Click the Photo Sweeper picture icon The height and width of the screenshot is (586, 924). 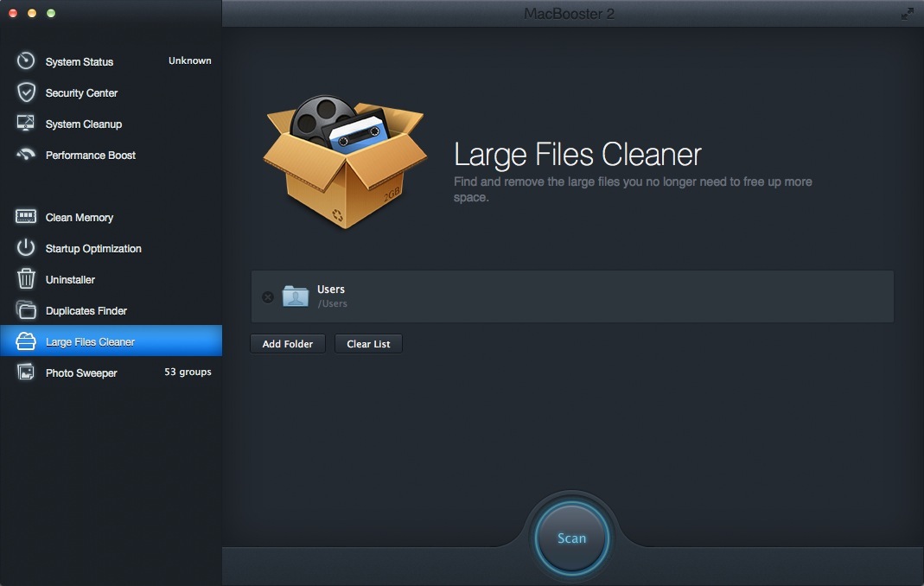[25, 372]
